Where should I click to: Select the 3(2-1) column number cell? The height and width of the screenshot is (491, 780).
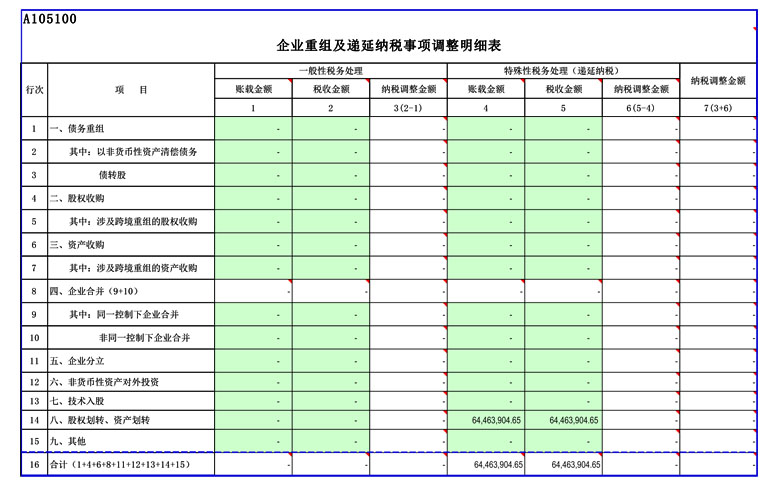click(x=408, y=108)
